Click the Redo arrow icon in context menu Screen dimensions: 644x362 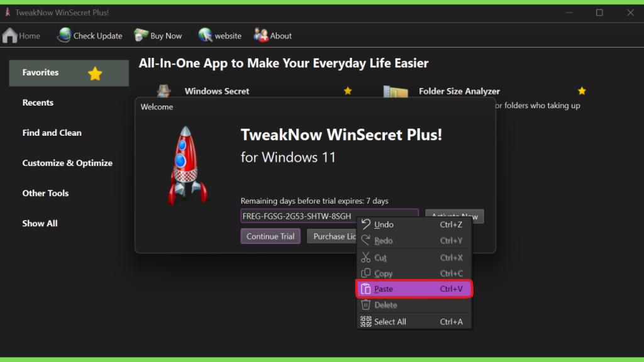click(x=365, y=241)
